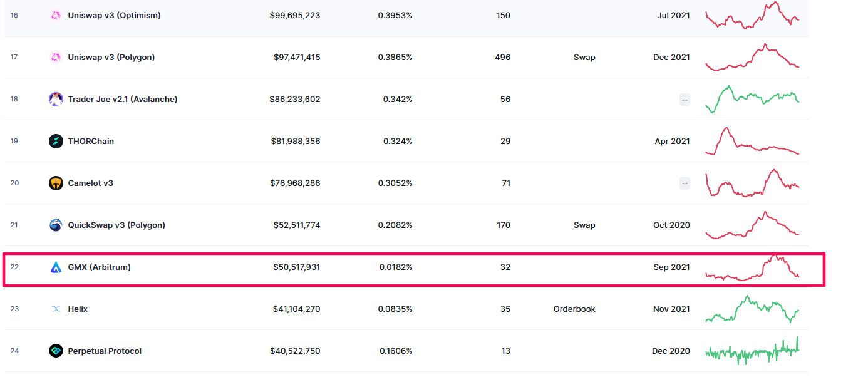Open the GMX (Arbitrum) exchange link
Image resolution: width=868 pixels, height=377 pixels.
[x=99, y=267]
